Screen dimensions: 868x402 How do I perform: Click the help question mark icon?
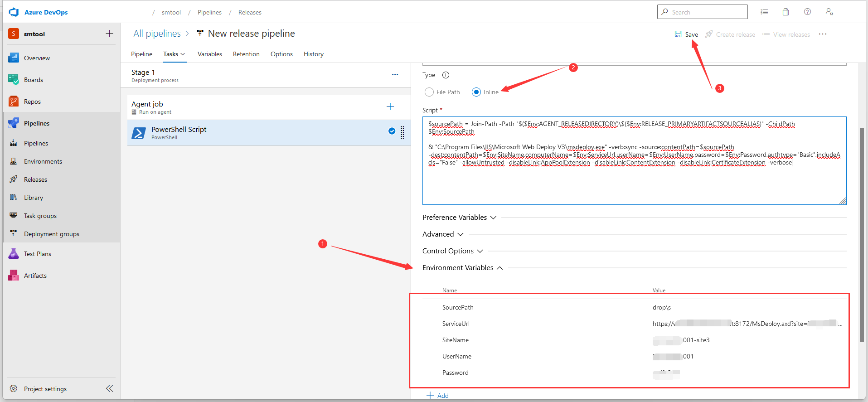(x=807, y=12)
